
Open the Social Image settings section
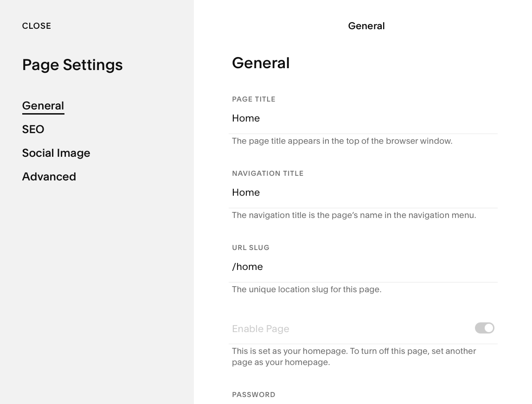point(56,153)
